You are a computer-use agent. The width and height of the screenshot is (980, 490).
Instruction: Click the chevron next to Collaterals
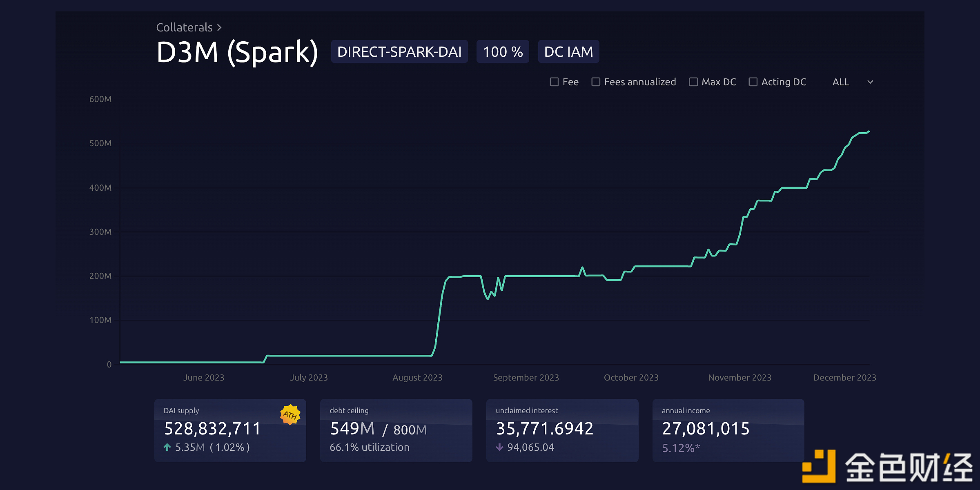click(x=219, y=27)
